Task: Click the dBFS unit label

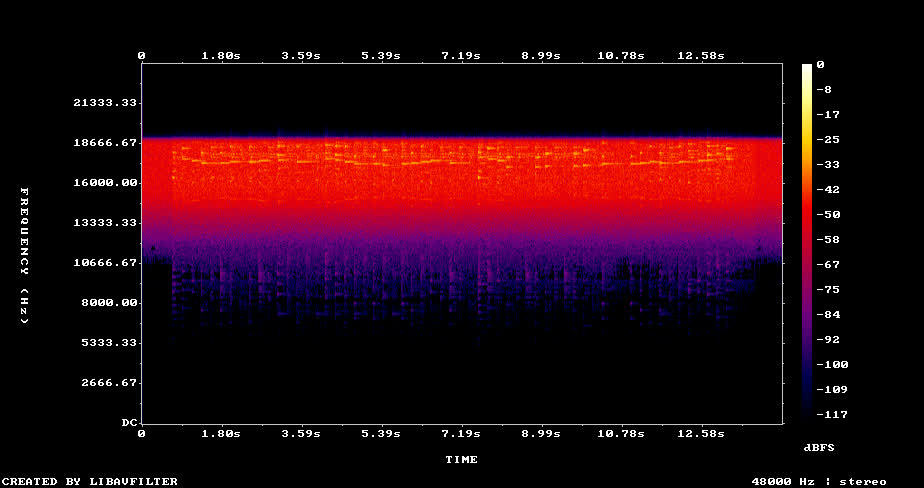Action: (x=819, y=443)
